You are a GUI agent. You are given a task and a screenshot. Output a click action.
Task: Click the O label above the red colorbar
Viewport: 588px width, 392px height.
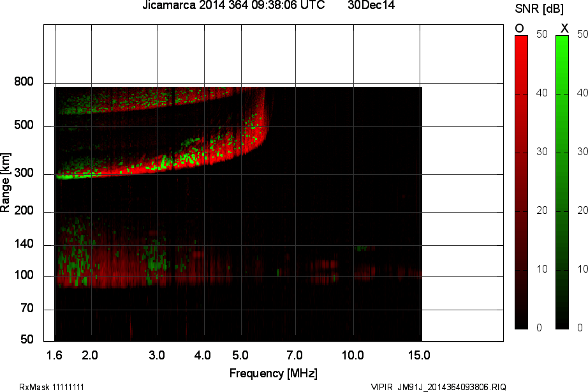tap(518, 28)
